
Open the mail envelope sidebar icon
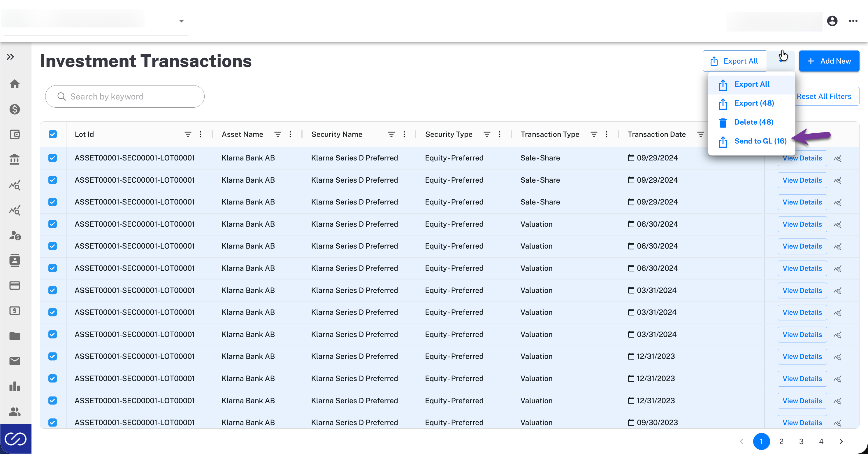click(x=15, y=361)
